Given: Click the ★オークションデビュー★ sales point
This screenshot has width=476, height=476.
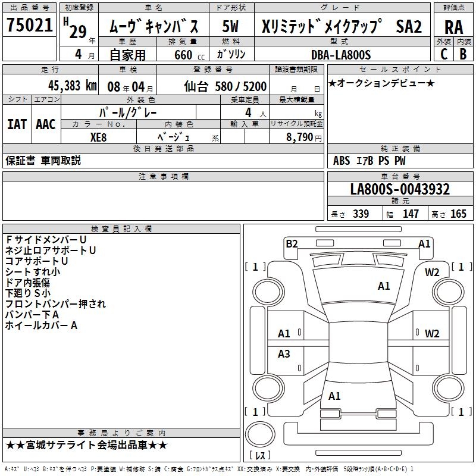Looking at the screenshot, I should [381, 83].
